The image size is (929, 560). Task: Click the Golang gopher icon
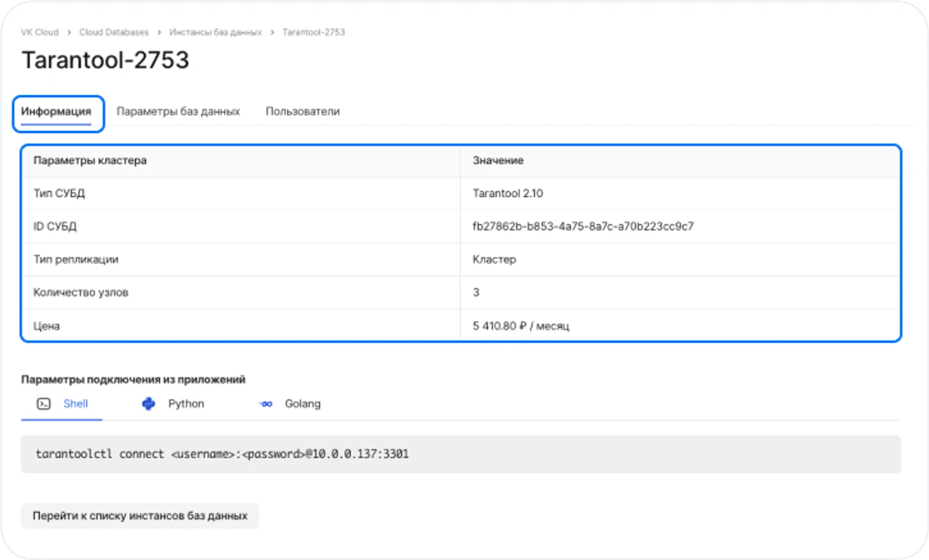click(266, 404)
